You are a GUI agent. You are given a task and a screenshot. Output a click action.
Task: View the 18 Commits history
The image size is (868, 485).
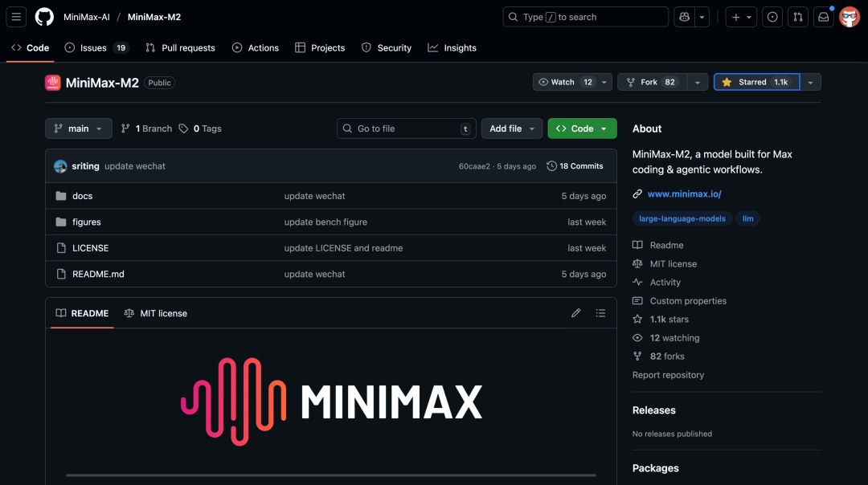(575, 166)
